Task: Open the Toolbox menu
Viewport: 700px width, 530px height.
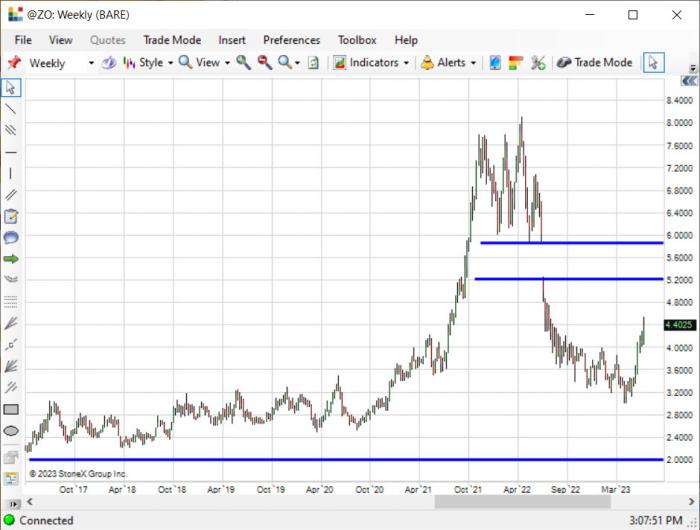Action: [357, 40]
